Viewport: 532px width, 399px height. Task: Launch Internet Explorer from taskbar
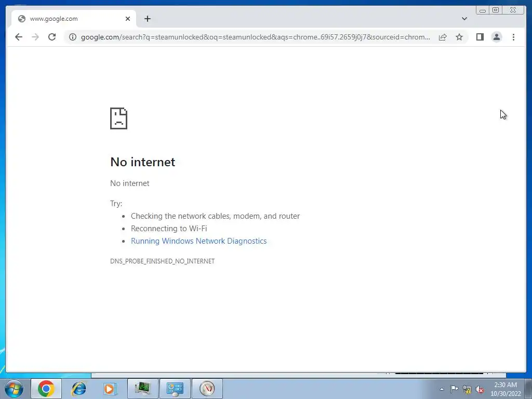tap(79, 389)
